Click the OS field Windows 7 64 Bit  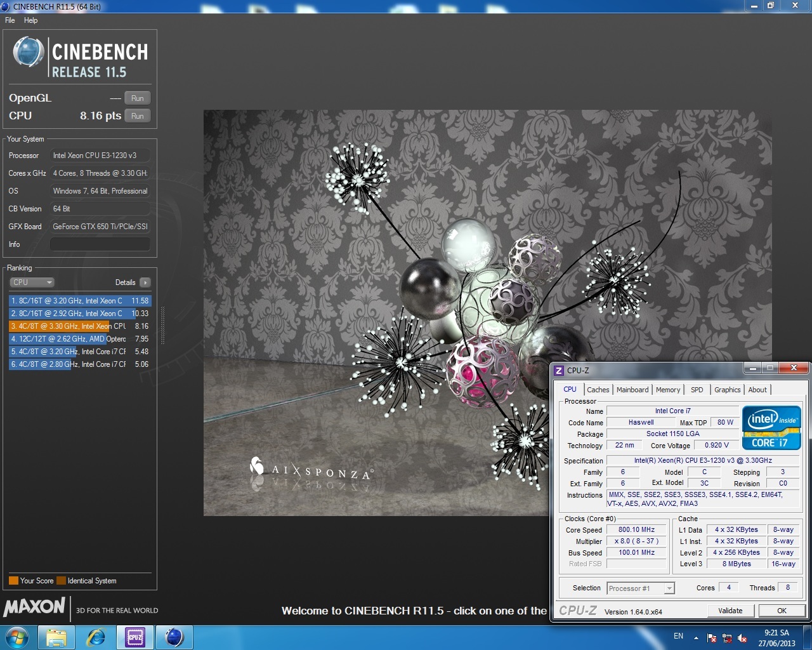[100, 191]
